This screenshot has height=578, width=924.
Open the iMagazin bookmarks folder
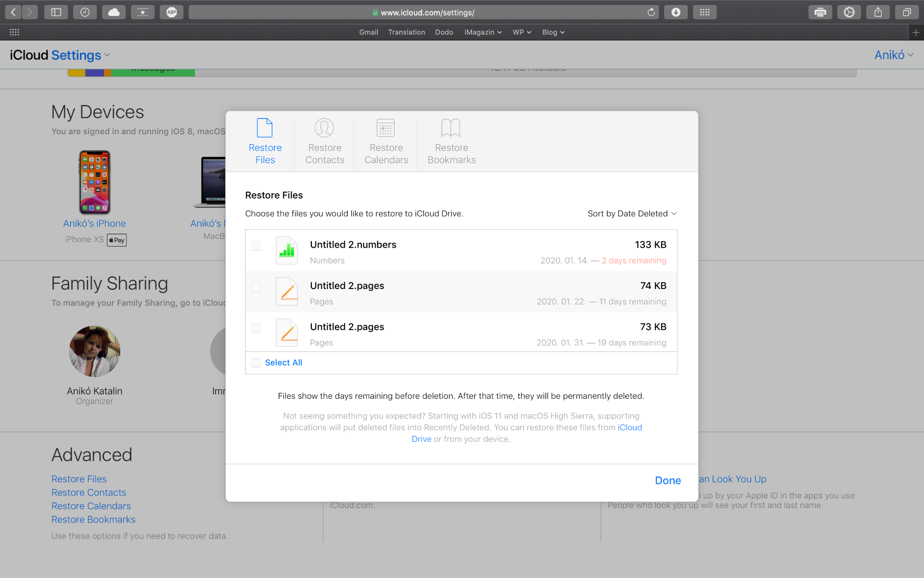(x=483, y=32)
